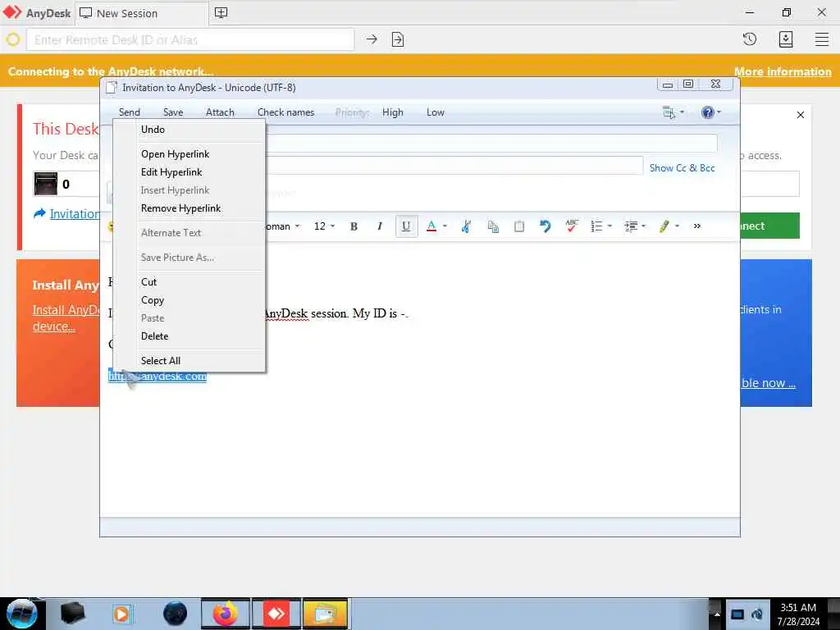Click the indent formatting icon

(631, 226)
